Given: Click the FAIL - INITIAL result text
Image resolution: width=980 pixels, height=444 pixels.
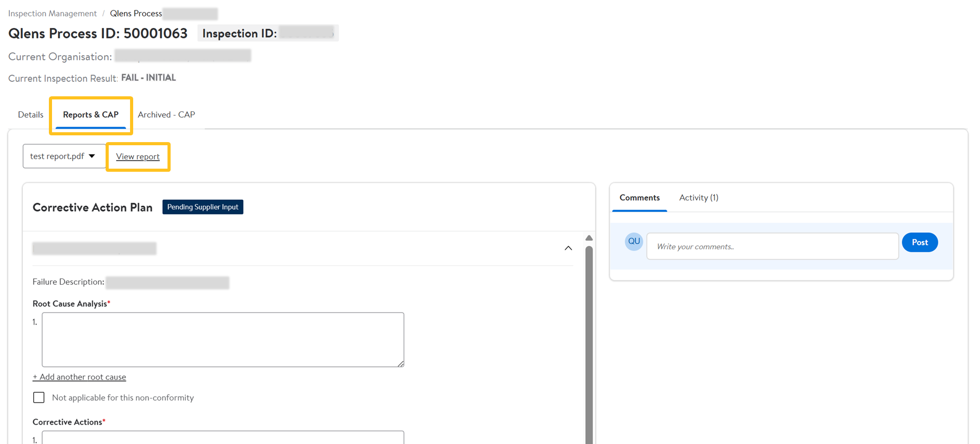Looking at the screenshot, I should point(148,78).
